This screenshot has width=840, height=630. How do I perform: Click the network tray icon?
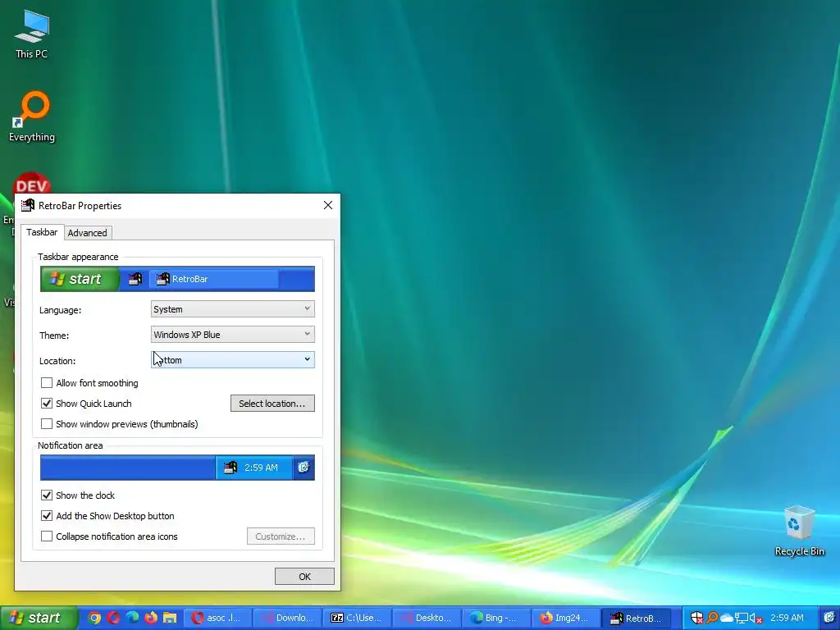click(x=741, y=619)
